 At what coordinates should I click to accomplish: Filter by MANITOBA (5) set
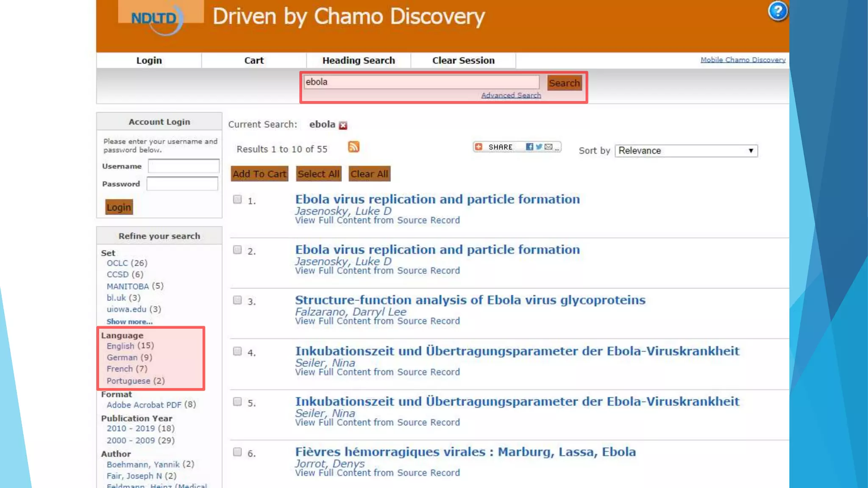pyautogui.click(x=135, y=286)
